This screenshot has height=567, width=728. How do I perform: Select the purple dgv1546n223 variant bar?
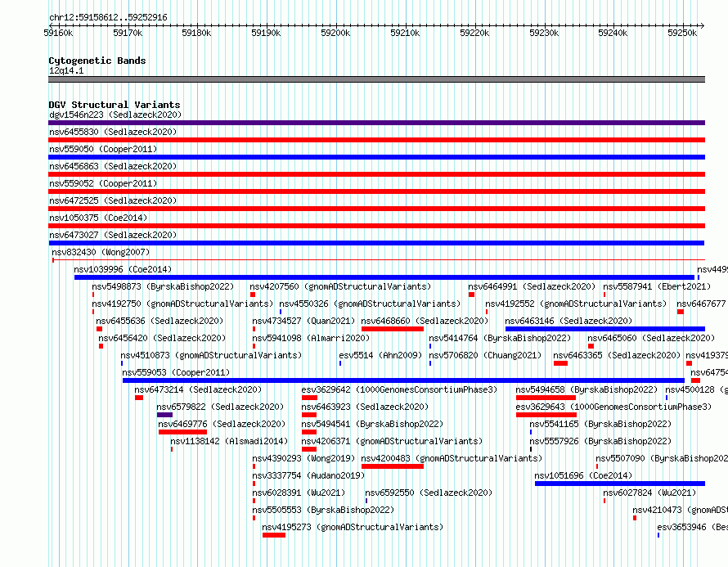tap(376, 123)
